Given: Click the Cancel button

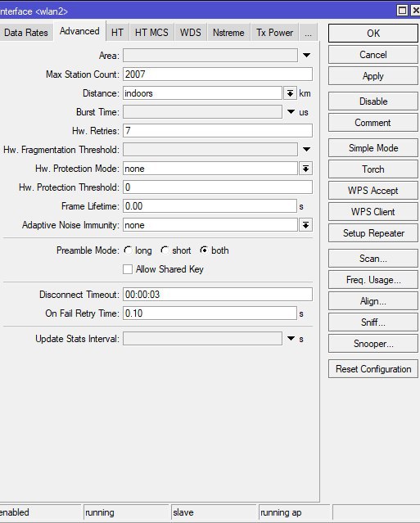Looking at the screenshot, I should click(x=373, y=55).
